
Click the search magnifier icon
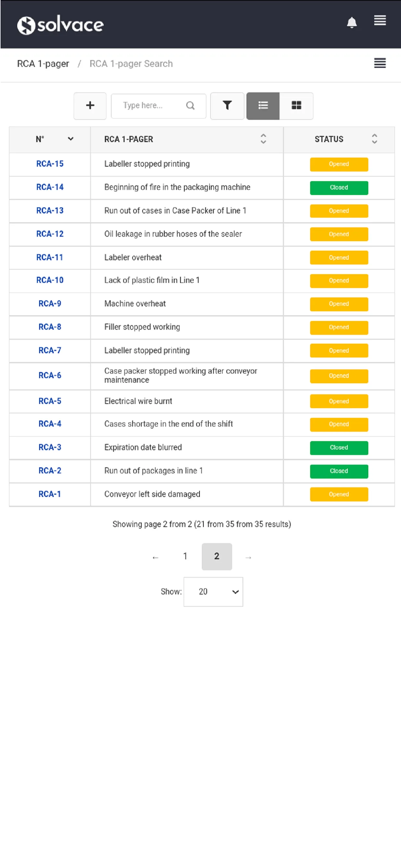[190, 106]
